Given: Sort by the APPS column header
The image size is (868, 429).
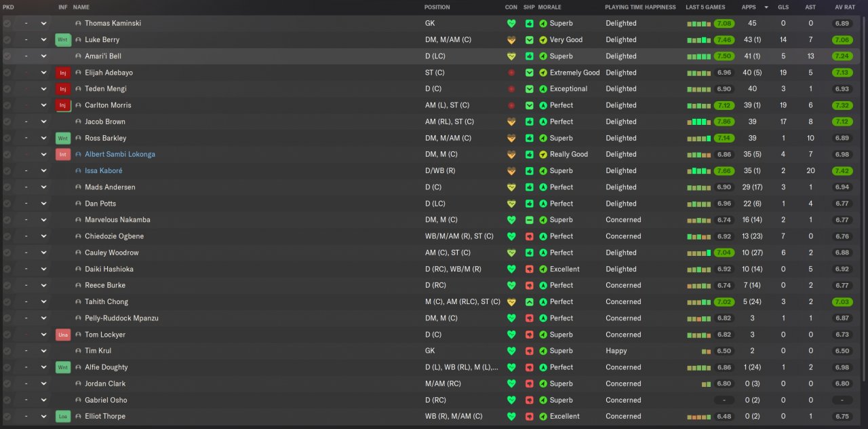Looking at the screenshot, I should click(x=749, y=7).
